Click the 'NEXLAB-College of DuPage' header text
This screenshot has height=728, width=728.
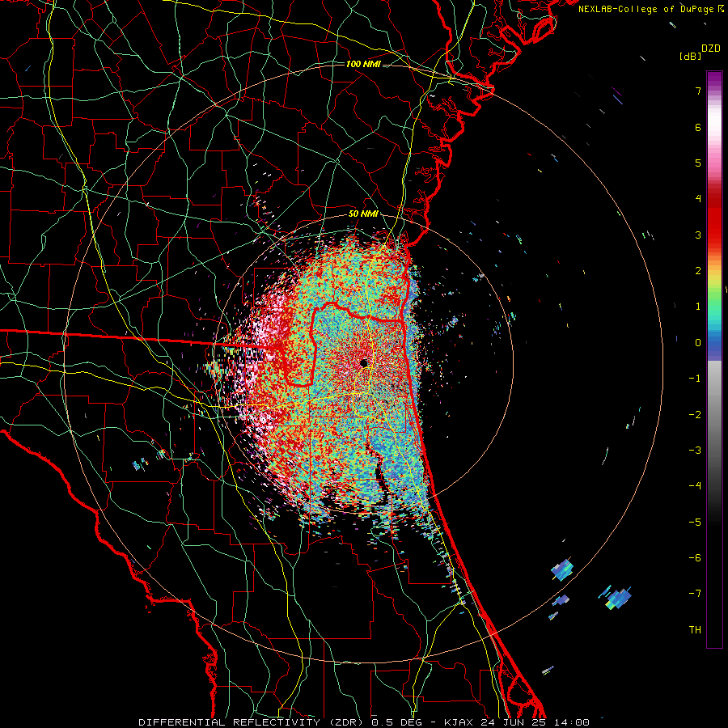coord(645,9)
